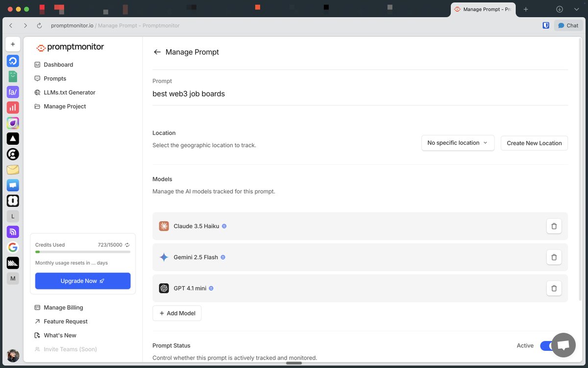Open the support chat bubble widget
This screenshot has width=588, height=368.
563,345
